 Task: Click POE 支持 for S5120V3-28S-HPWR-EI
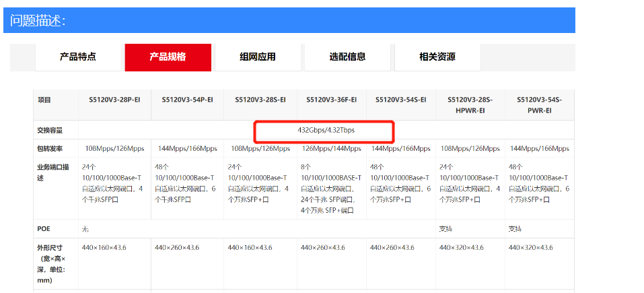pyautogui.click(x=445, y=229)
